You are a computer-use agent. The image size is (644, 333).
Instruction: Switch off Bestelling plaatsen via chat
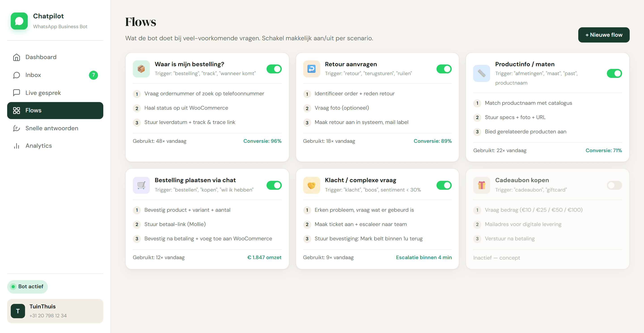pos(274,185)
